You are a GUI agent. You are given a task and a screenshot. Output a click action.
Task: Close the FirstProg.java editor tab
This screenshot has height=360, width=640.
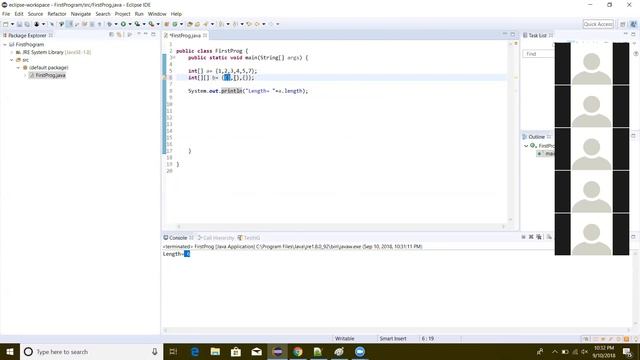tap(205, 36)
